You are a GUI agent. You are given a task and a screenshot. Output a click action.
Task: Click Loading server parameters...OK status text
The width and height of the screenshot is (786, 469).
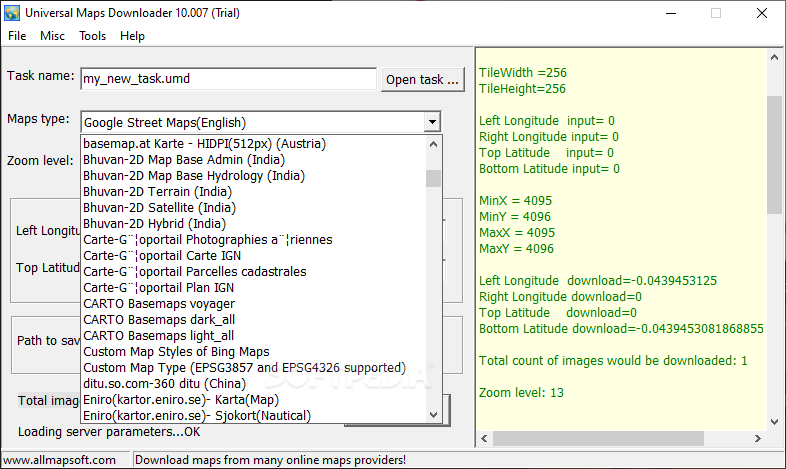[x=109, y=432]
